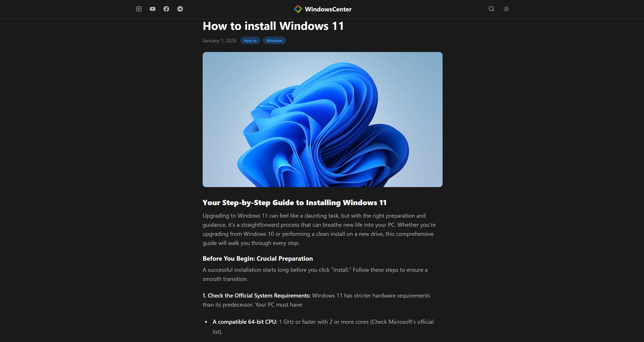Viewport: 644px width, 342px height.
Task: Open the search magnifier icon
Action: [491, 9]
